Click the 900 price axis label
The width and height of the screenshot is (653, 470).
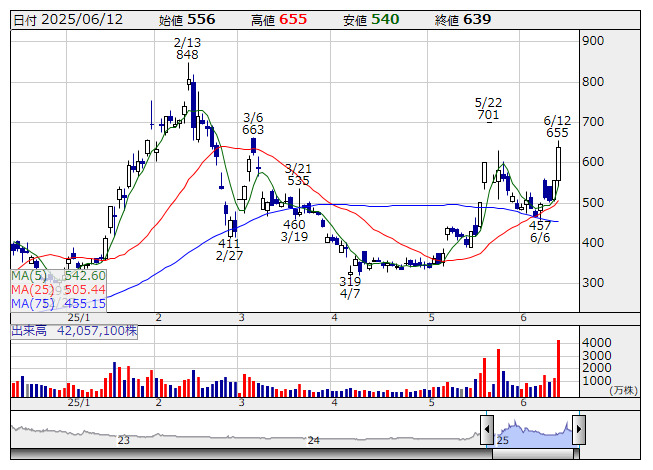(x=593, y=41)
